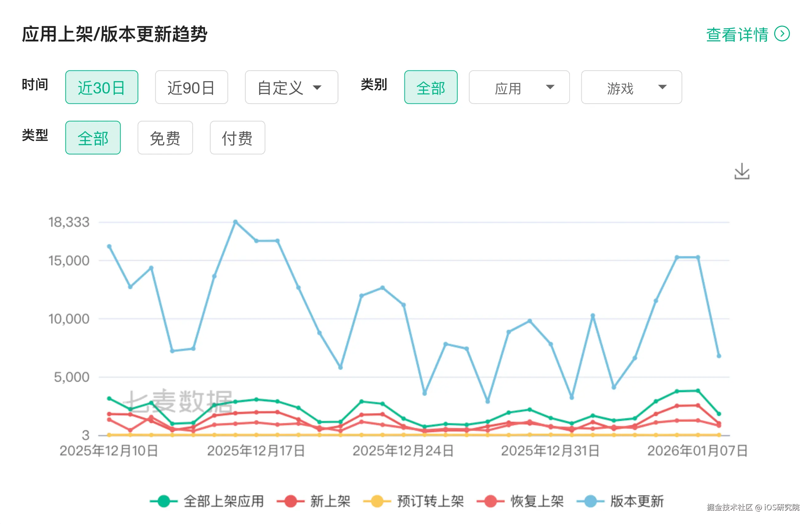Toggle 预订转上架 series via legend label

[x=430, y=501]
